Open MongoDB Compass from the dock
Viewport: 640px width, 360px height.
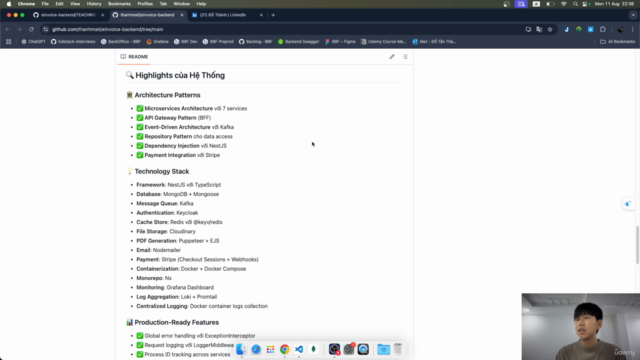[313, 349]
